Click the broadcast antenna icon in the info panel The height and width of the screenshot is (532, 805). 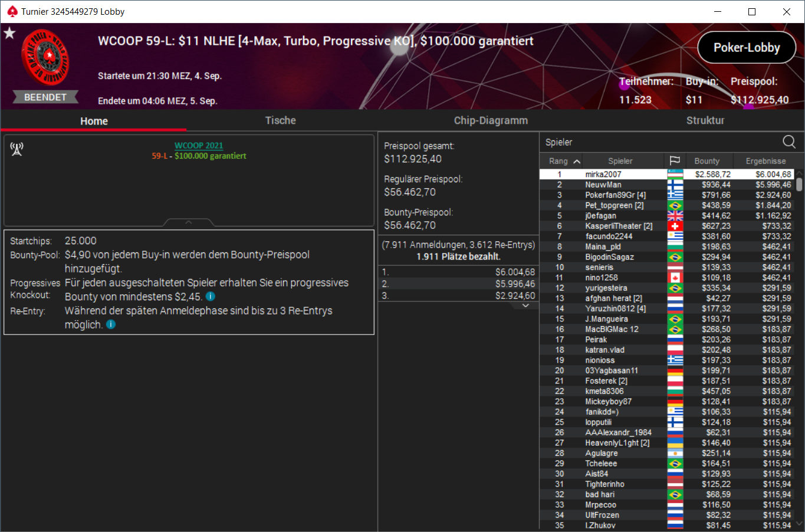[x=17, y=149]
